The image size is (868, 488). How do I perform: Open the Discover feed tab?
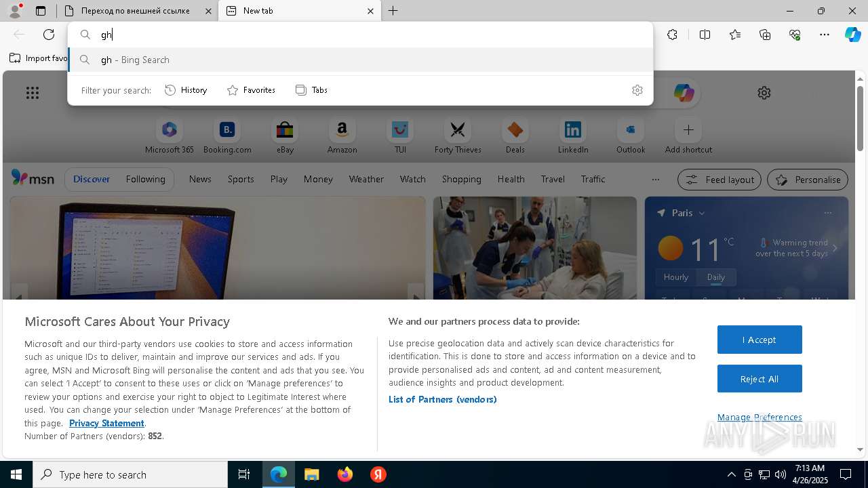[92, 179]
